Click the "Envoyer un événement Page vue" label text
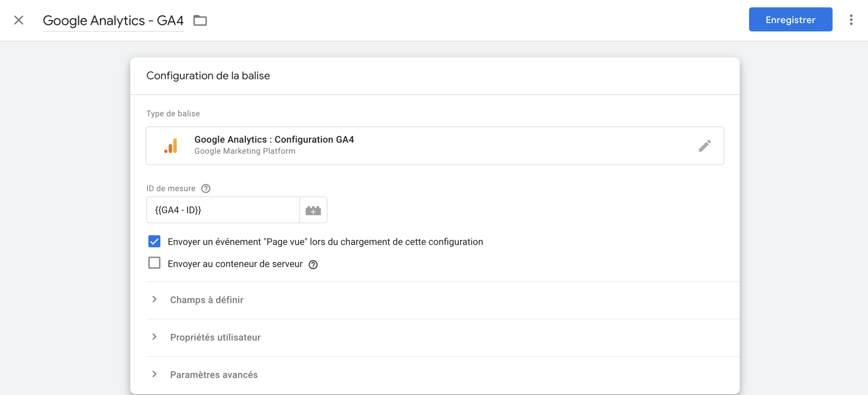Screen dimensions: 868x395 325,242
